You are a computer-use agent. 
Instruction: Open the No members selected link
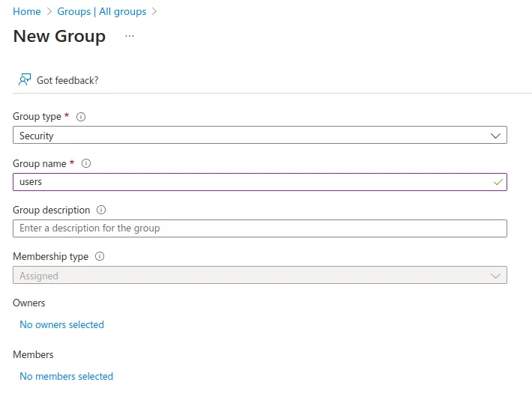coord(66,376)
